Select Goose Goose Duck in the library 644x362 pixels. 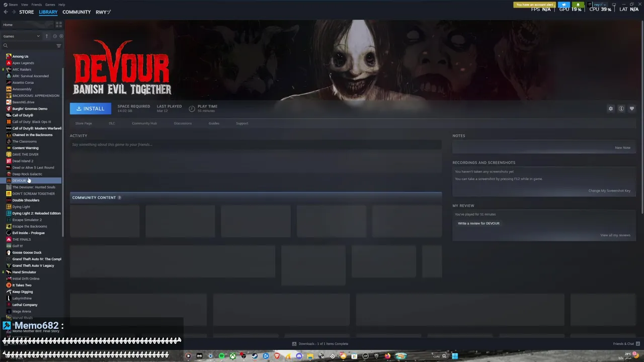pyautogui.click(x=27, y=252)
